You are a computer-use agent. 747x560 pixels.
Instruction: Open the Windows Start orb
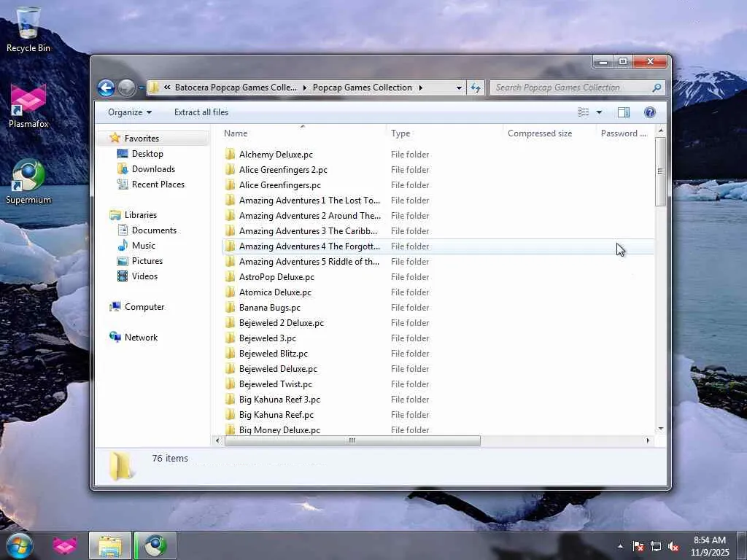click(19, 545)
